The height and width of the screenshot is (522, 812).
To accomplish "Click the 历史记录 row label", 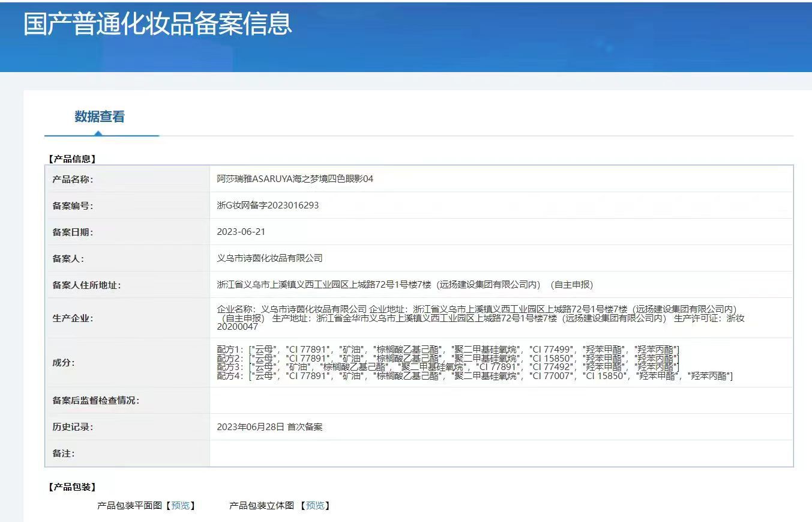I will click(x=73, y=427).
